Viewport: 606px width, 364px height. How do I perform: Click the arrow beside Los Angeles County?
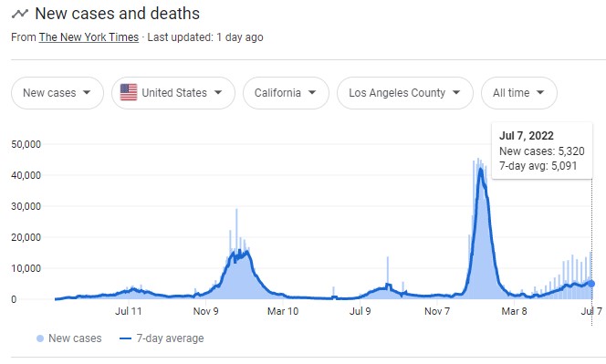click(x=456, y=93)
